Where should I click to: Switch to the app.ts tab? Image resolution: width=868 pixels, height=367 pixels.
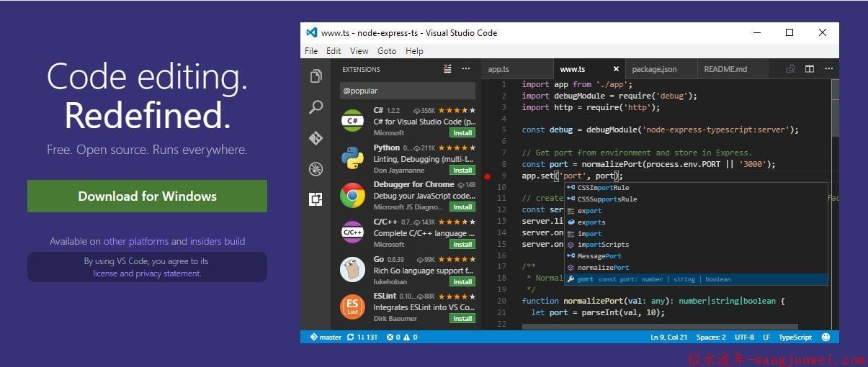pyautogui.click(x=516, y=69)
